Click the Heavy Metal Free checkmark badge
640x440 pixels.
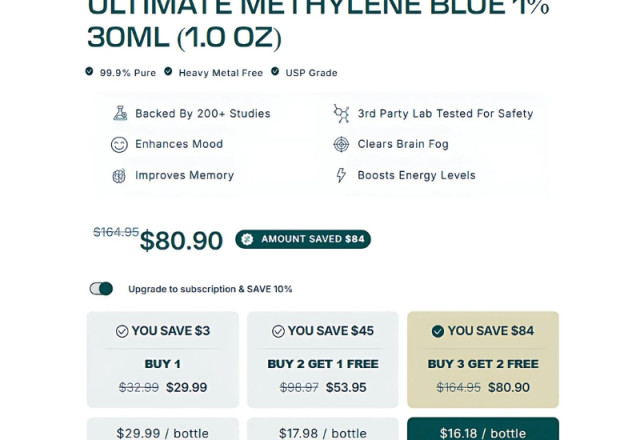pos(168,72)
